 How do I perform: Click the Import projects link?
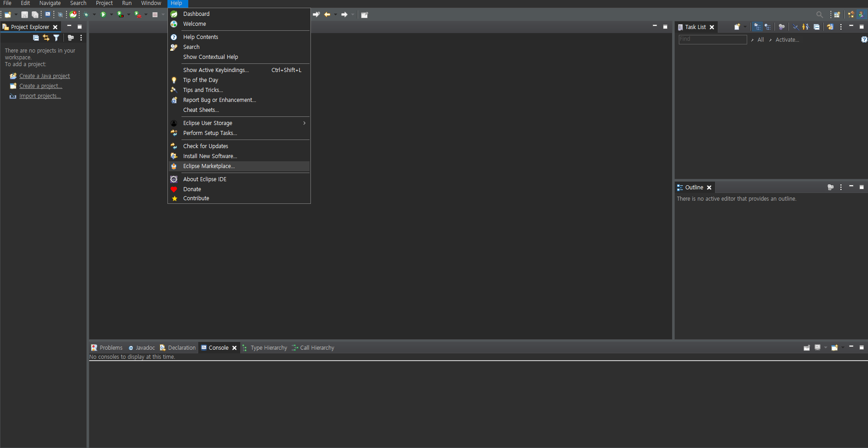pyautogui.click(x=40, y=96)
